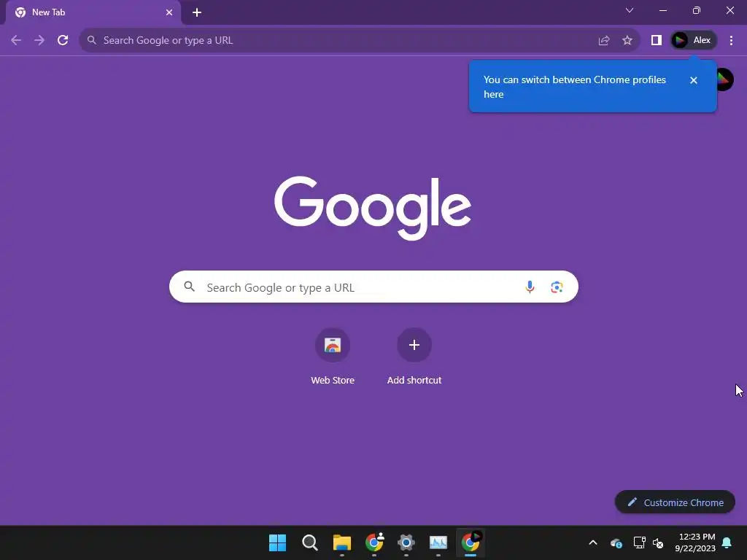Open the clock showing 12:23 PM
This screenshot has width=747, height=560.
695,542
